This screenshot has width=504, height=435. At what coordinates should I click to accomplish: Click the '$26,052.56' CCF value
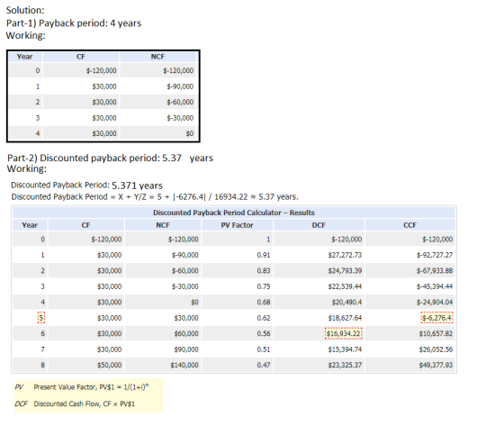tap(436, 349)
